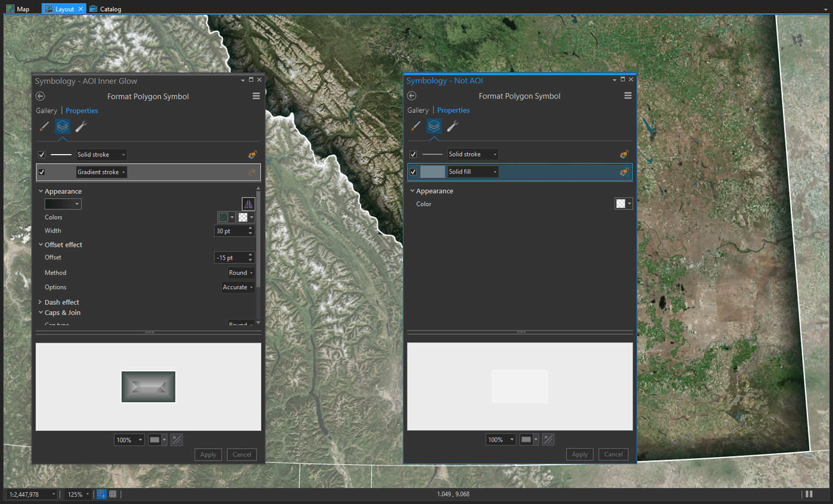Switch to the Map tab
This screenshot has width=833, height=504.
[18, 9]
